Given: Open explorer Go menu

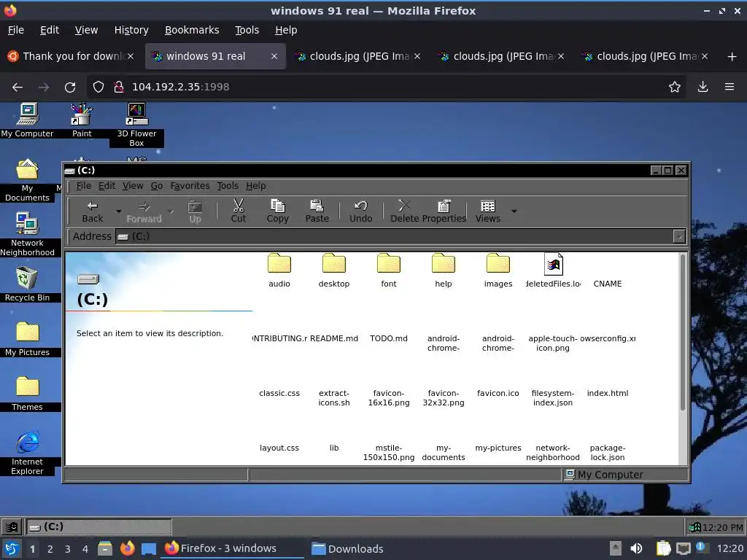Looking at the screenshot, I should pyautogui.click(x=157, y=186).
